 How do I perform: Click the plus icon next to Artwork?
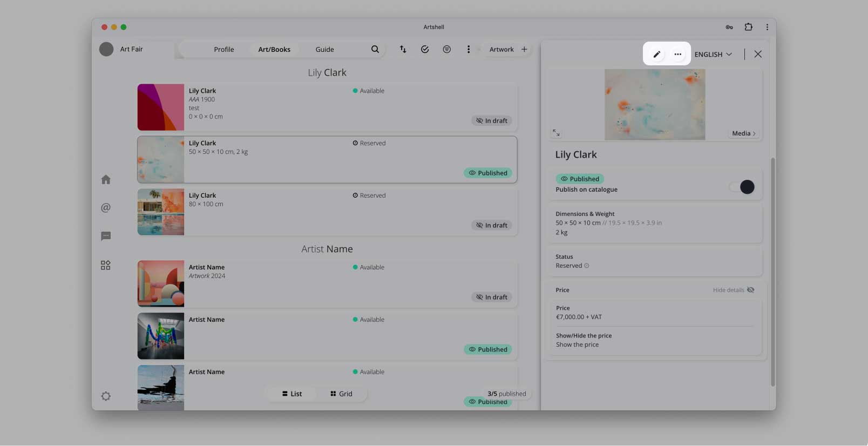524,49
